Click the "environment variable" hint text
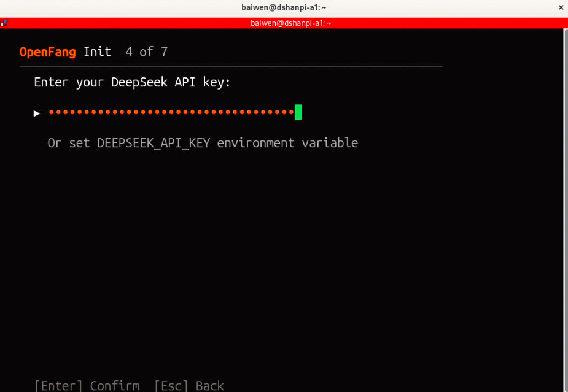Image resolution: width=568 pixels, height=392 pixels. [287, 143]
